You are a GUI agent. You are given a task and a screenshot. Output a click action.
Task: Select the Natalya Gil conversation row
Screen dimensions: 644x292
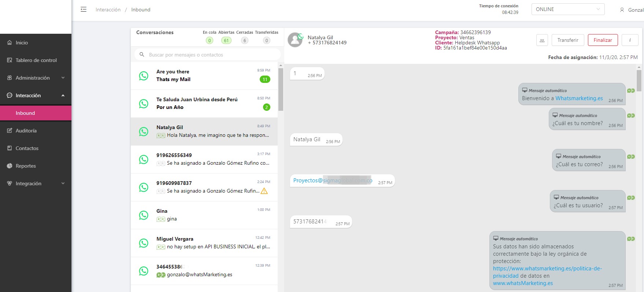tap(204, 131)
